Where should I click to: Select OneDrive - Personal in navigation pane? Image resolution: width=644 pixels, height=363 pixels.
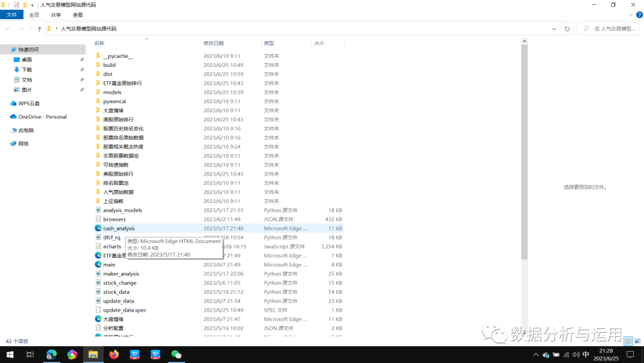pos(42,117)
